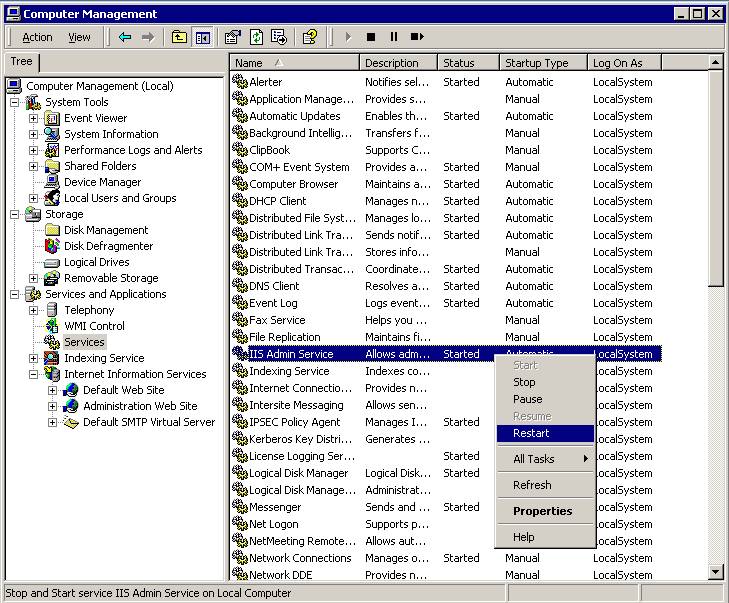The width and height of the screenshot is (729, 603).
Task: Open Properties from the toolbar icon
Action: 233,37
